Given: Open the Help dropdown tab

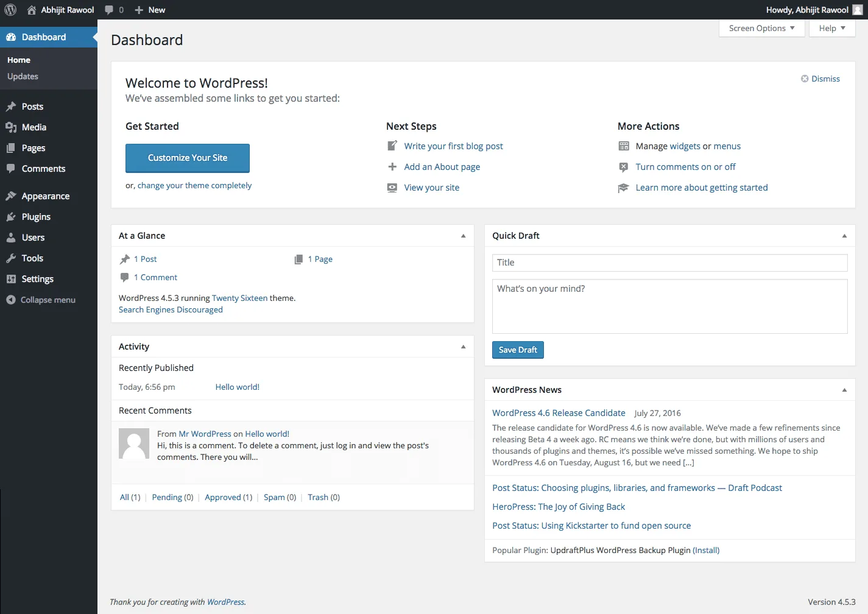Looking at the screenshot, I should pos(832,28).
